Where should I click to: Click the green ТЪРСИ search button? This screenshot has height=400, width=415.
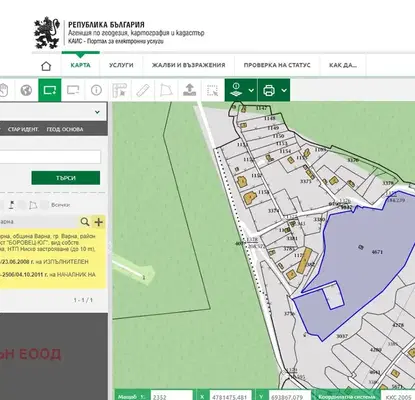tap(66, 178)
